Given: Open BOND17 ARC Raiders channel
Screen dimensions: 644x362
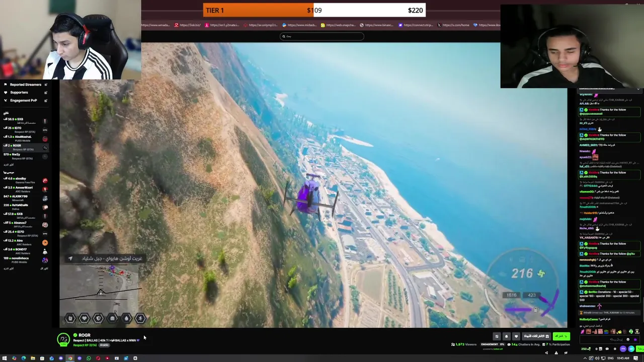Looking at the screenshot, I should click(x=25, y=251).
